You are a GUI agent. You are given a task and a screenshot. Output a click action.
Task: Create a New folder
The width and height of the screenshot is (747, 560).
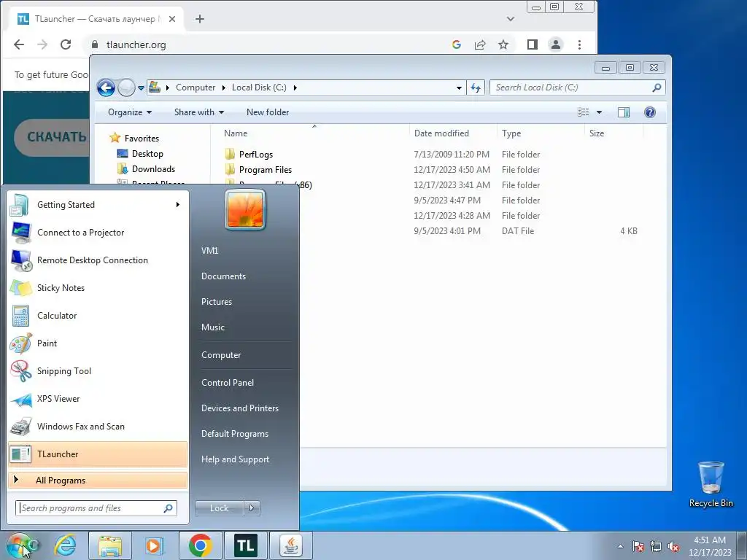pyautogui.click(x=267, y=112)
